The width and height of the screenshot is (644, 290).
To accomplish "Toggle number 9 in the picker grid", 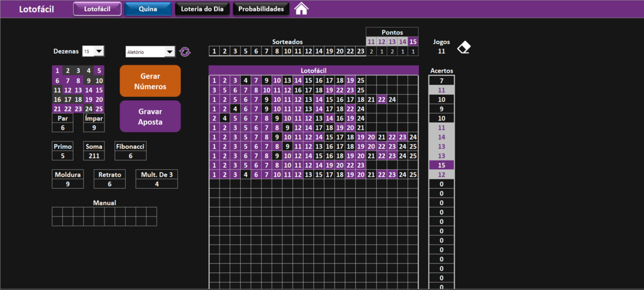I will (88, 80).
